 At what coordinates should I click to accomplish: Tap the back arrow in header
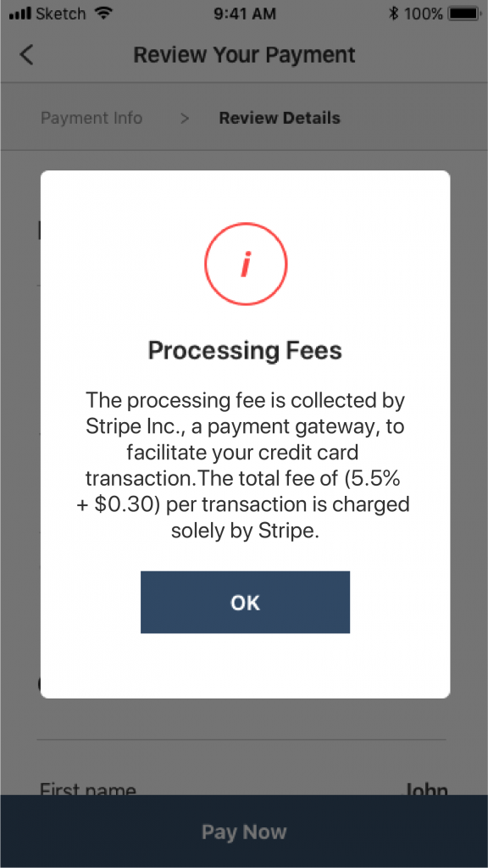pos(26,55)
